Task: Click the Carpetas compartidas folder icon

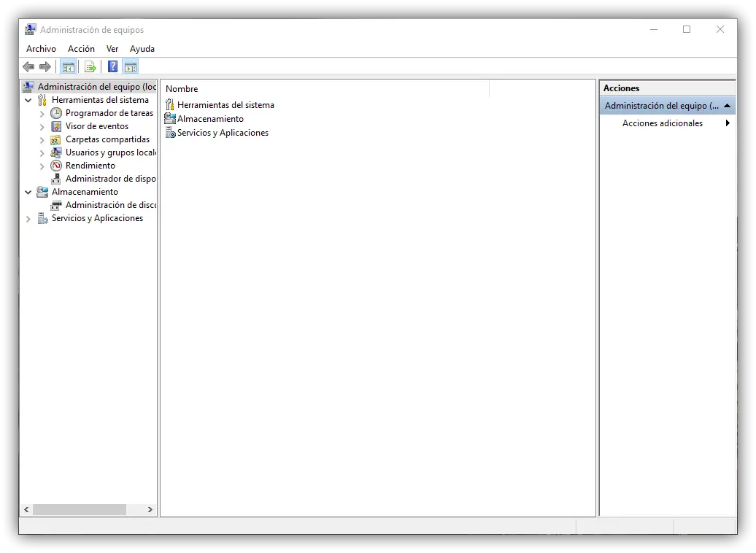Action: coord(56,139)
